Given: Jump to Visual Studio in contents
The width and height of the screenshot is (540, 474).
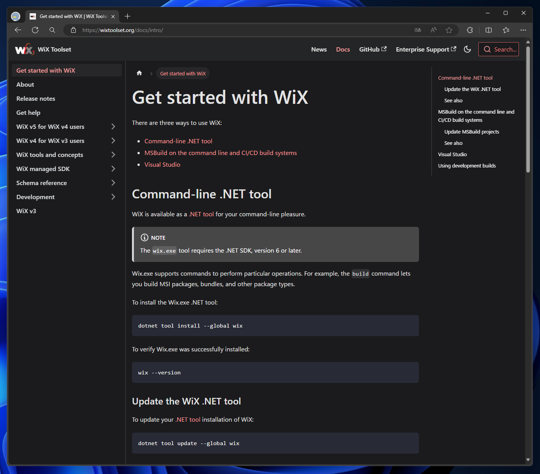Looking at the screenshot, I should pos(452,154).
